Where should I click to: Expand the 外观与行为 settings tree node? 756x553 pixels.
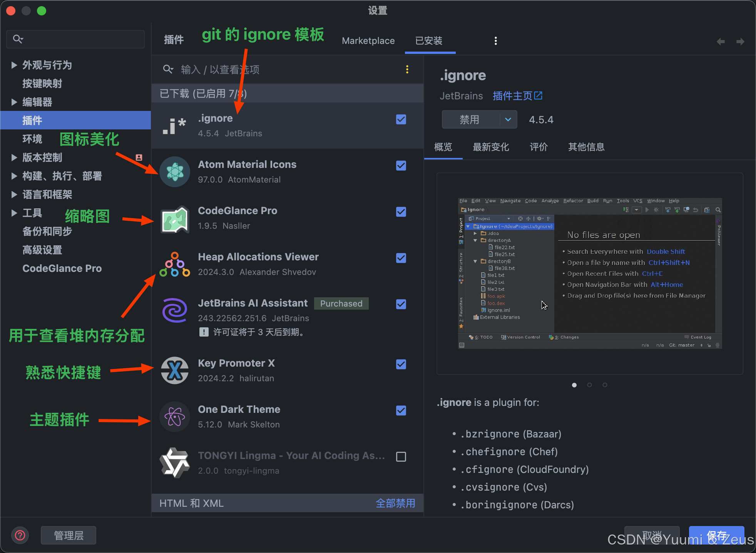(x=14, y=65)
